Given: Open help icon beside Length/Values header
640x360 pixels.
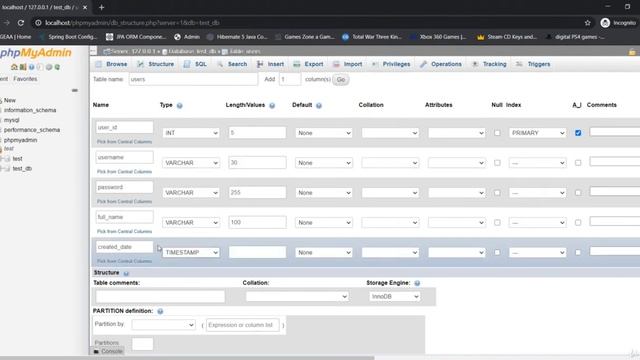Looking at the screenshot, I should coord(272,106).
